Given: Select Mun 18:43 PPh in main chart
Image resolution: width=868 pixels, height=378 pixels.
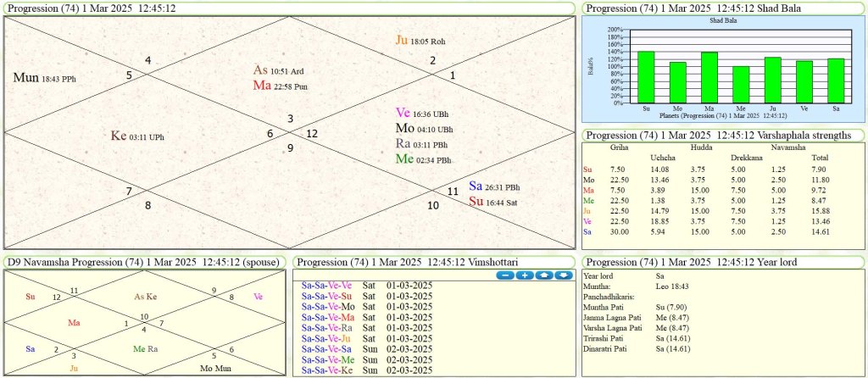Looking at the screenshot, I should point(44,78).
